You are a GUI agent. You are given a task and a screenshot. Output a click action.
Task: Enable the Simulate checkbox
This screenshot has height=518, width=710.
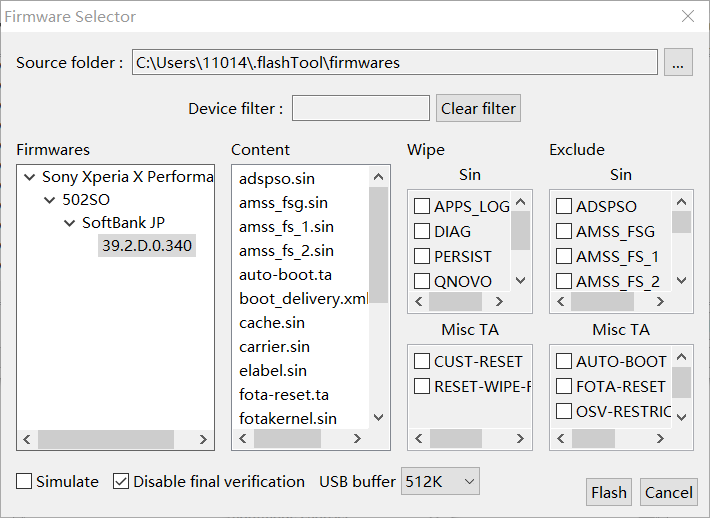click(24, 481)
